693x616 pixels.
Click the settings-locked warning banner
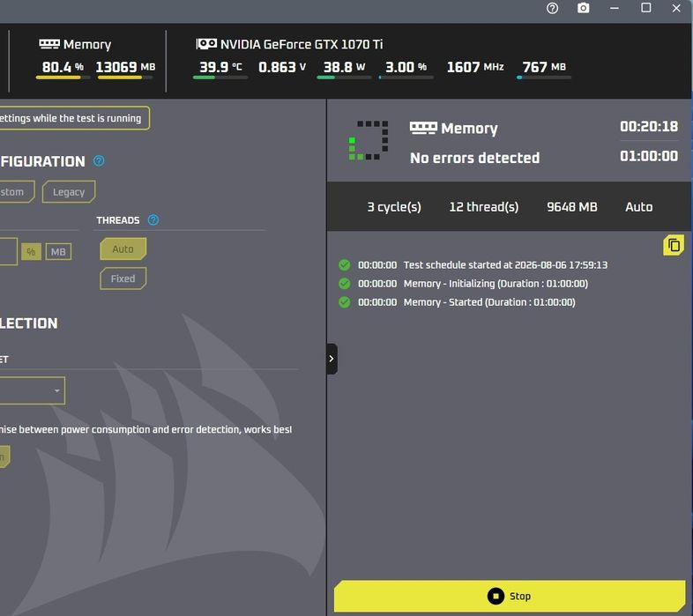click(74, 118)
